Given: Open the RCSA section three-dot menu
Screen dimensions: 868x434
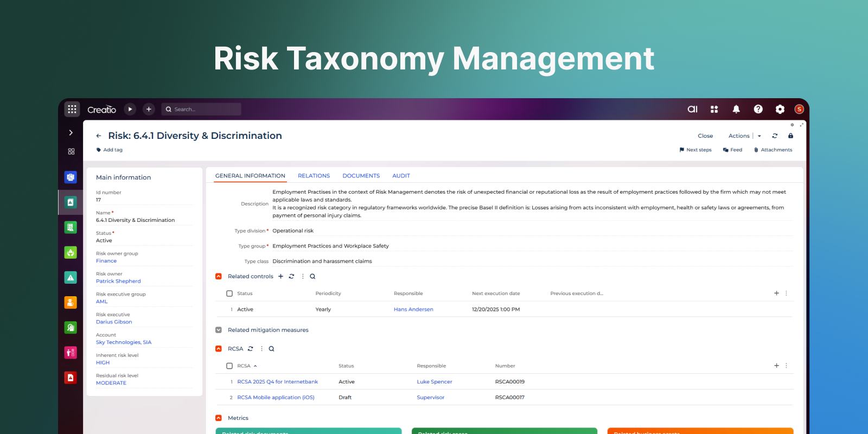Looking at the screenshot, I should tap(261, 349).
